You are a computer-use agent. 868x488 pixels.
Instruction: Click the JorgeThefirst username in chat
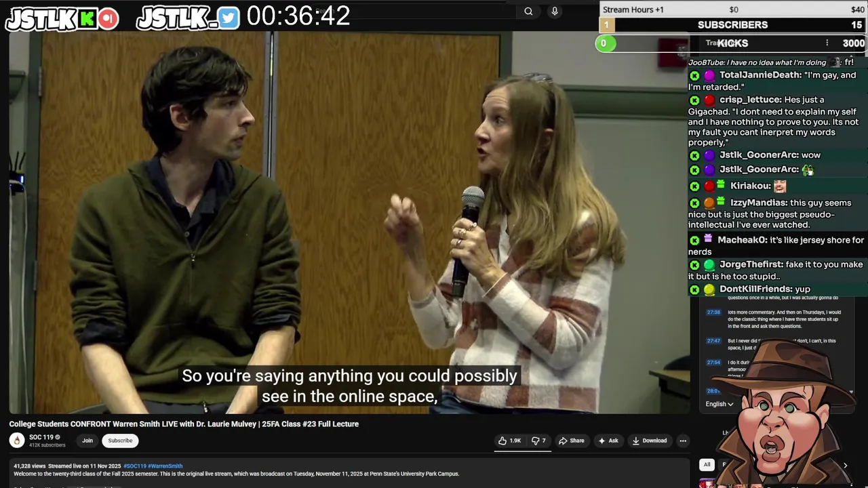tap(753, 264)
